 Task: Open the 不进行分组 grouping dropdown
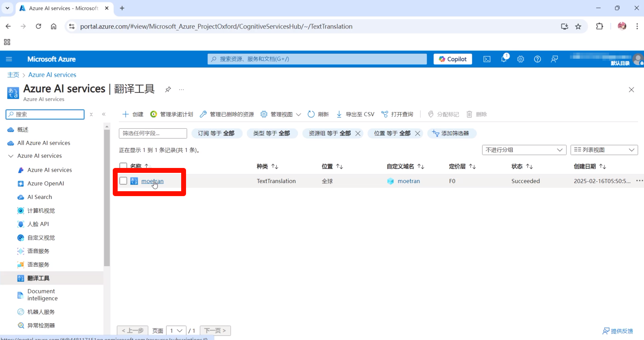(x=524, y=150)
